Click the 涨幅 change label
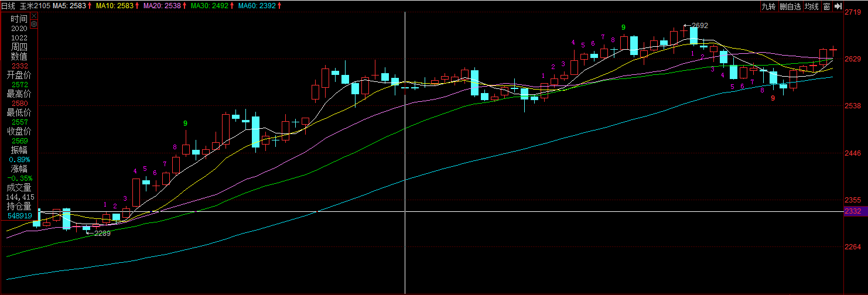 click(19, 169)
